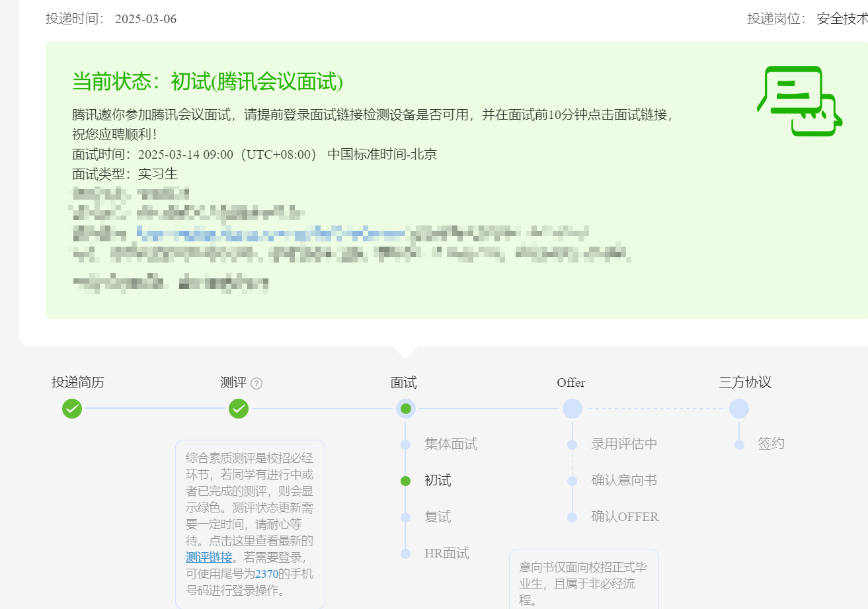The width and height of the screenshot is (868, 609).
Task: Select the 签约 sub-step
Action: pyautogui.click(x=771, y=444)
